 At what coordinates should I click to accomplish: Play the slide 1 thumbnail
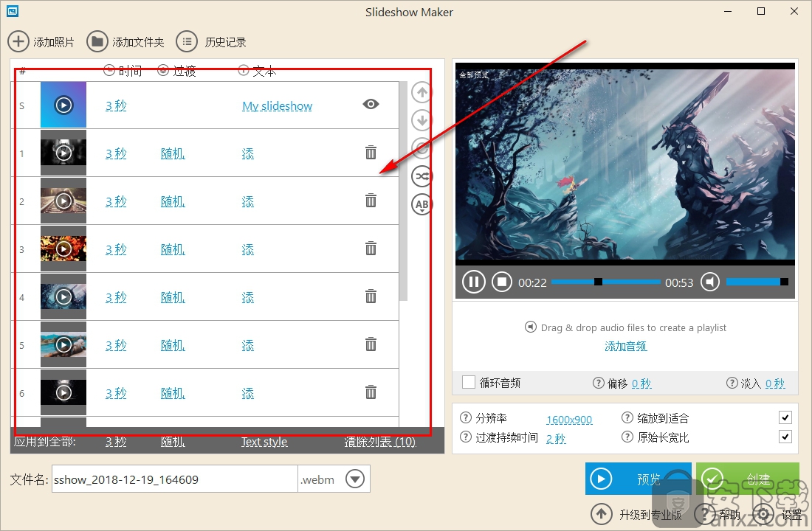point(63,153)
